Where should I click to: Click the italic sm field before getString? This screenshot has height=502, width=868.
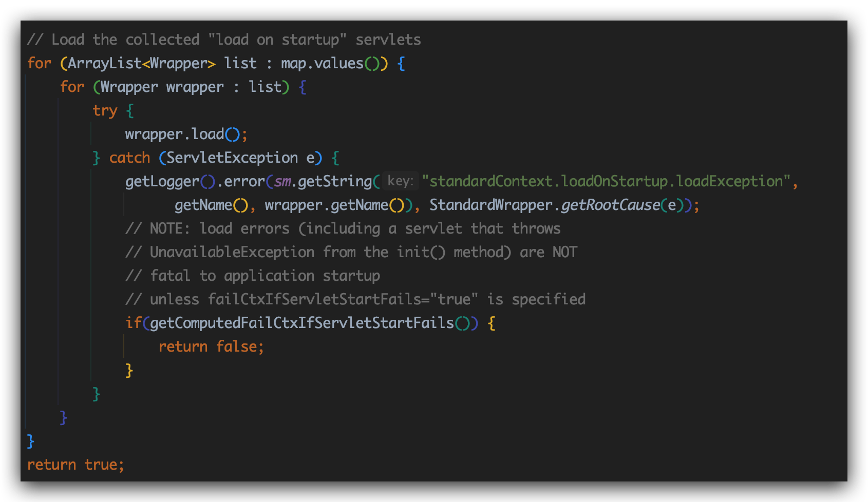pyautogui.click(x=282, y=181)
